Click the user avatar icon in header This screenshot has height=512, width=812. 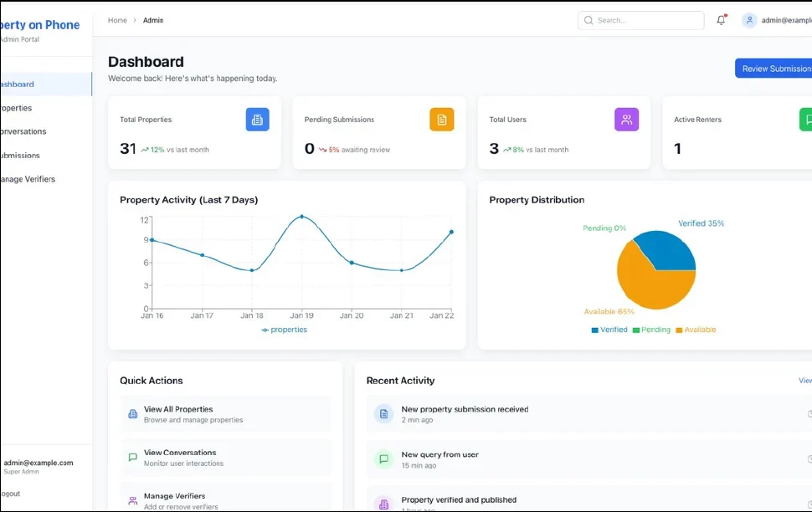point(749,20)
